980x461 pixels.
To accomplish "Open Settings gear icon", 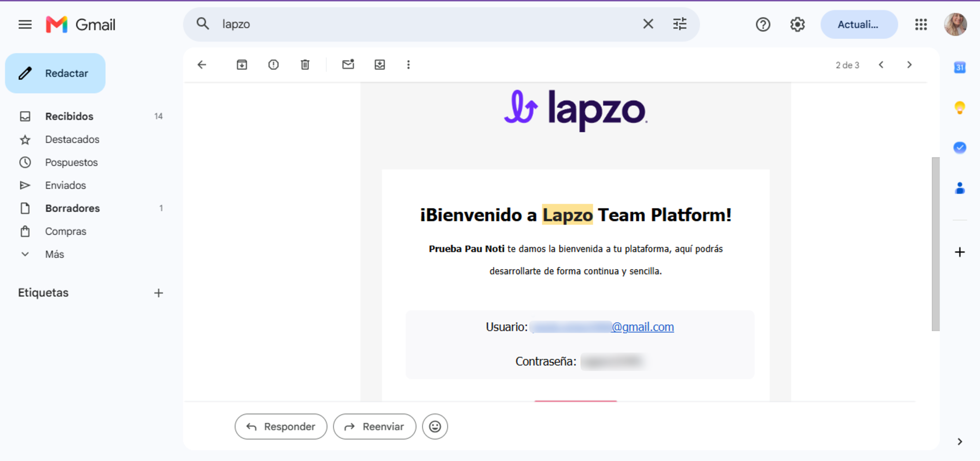I will (797, 24).
